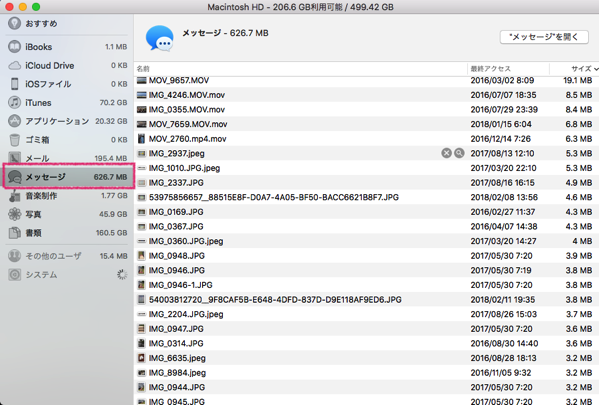Click the file icon of IMG_6635.jpeg

pos(141,358)
